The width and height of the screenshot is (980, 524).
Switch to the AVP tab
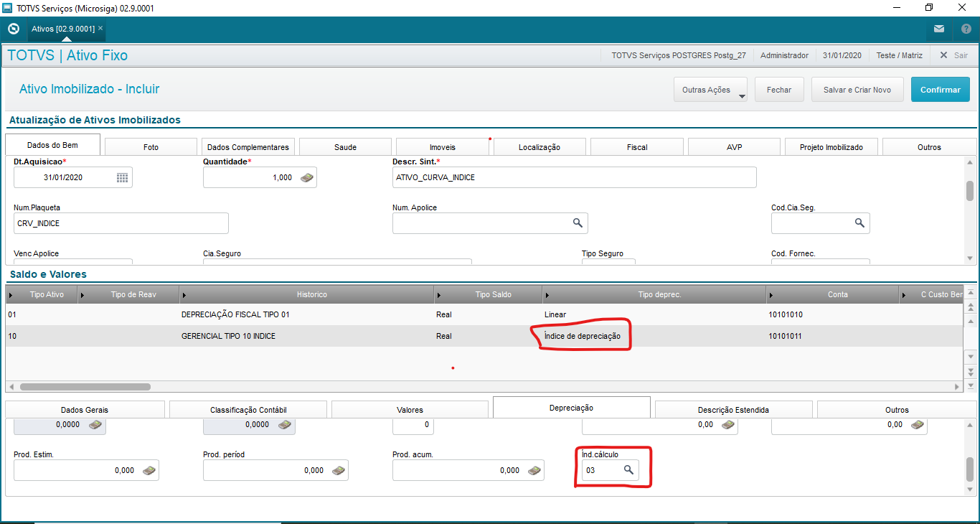click(x=734, y=147)
